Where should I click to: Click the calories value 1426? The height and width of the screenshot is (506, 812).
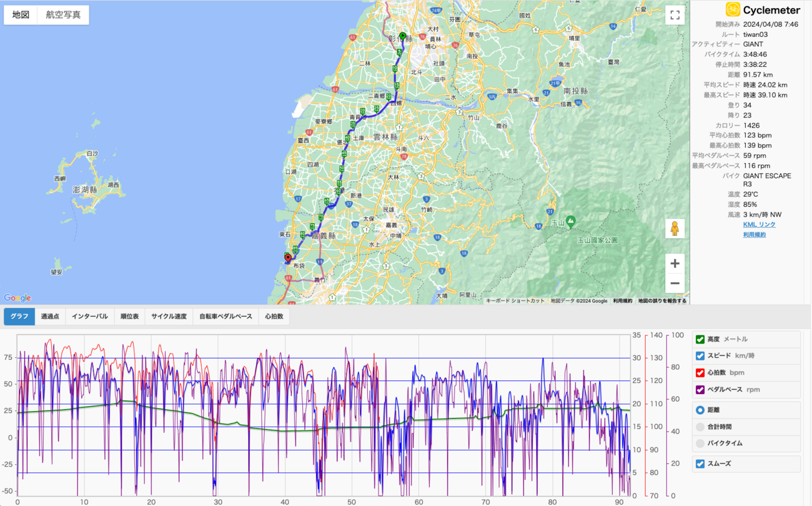[751, 126]
